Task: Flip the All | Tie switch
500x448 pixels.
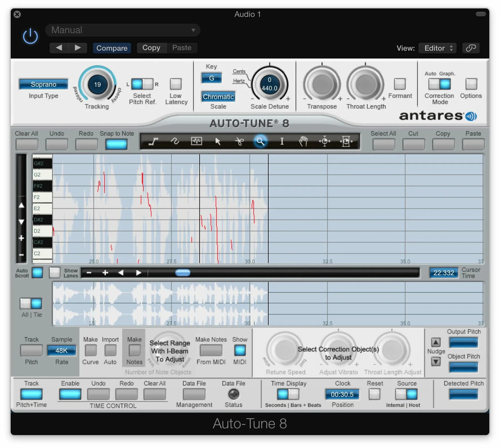Action: pos(31,304)
